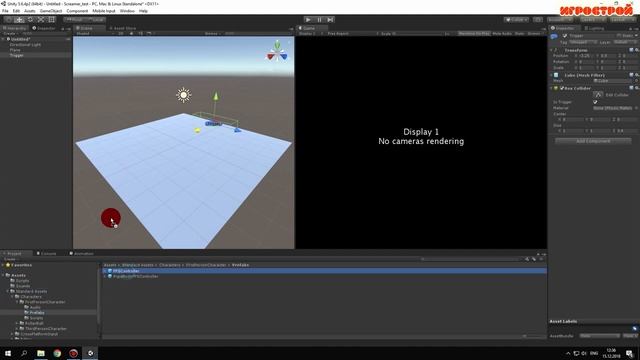Viewport: 640px width, 360px height.
Task: Select Directional Light in Hierarchy
Action: (x=25, y=44)
